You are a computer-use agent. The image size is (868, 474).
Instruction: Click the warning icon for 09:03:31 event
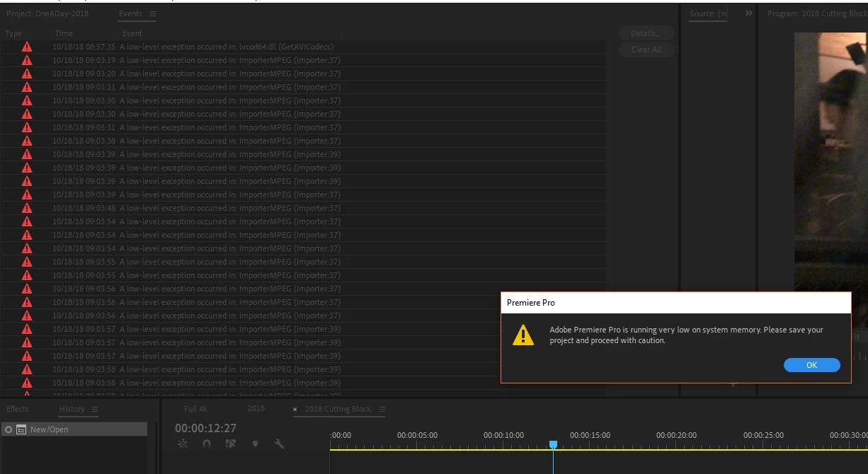coord(27,127)
